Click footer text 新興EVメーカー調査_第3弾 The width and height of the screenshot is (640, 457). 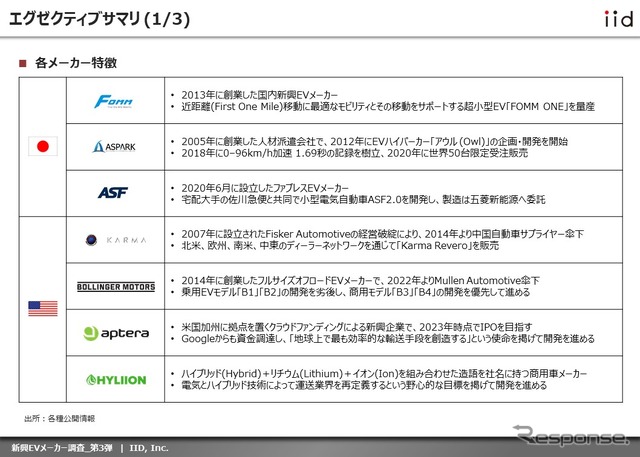pyautogui.click(x=62, y=448)
